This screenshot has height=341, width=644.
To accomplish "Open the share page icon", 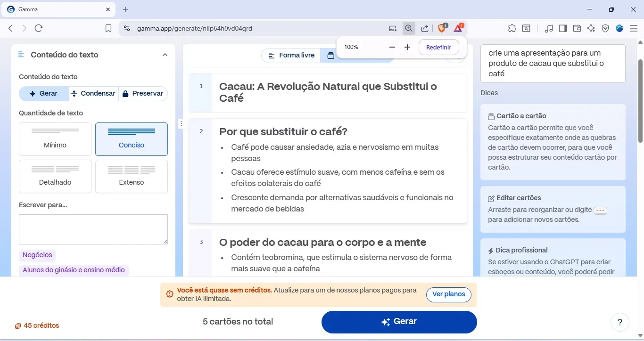I will [x=425, y=28].
